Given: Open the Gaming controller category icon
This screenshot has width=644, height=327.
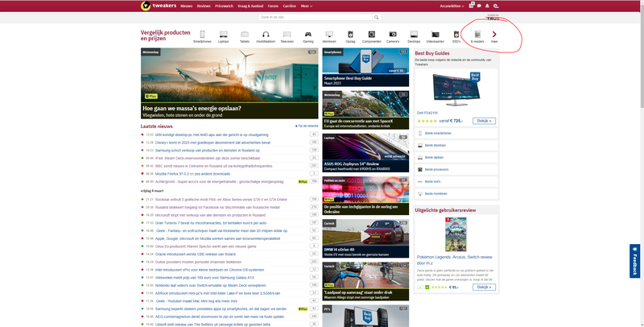Looking at the screenshot, I should (308, 35).
